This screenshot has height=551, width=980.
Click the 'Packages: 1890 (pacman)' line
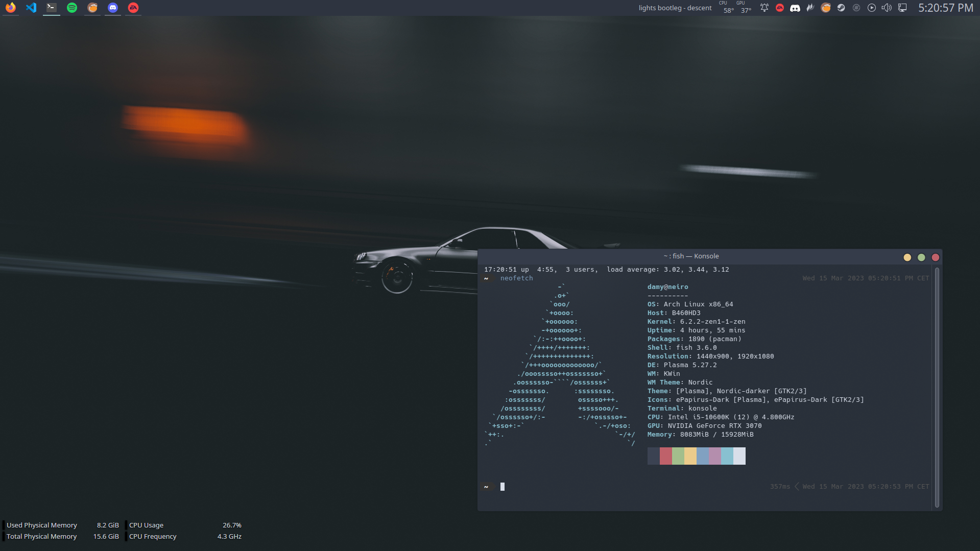694,339
